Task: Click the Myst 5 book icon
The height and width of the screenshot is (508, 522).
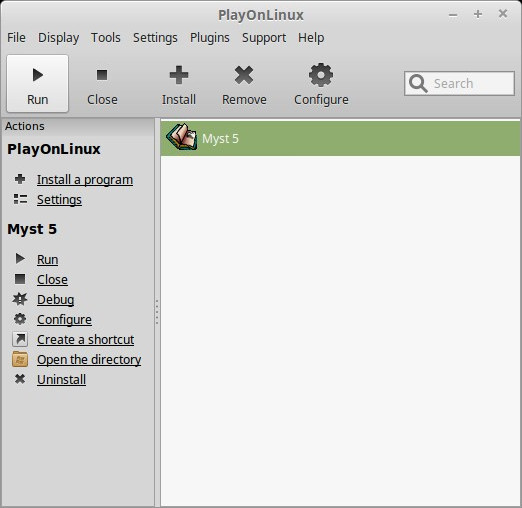Action: click(182, 137)
